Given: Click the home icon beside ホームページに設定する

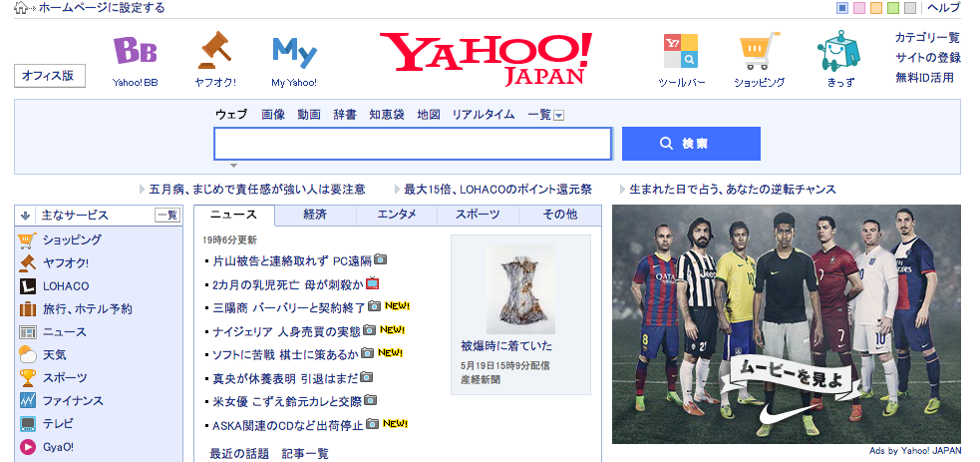Looking at the screenshot, I should (20, 8).
